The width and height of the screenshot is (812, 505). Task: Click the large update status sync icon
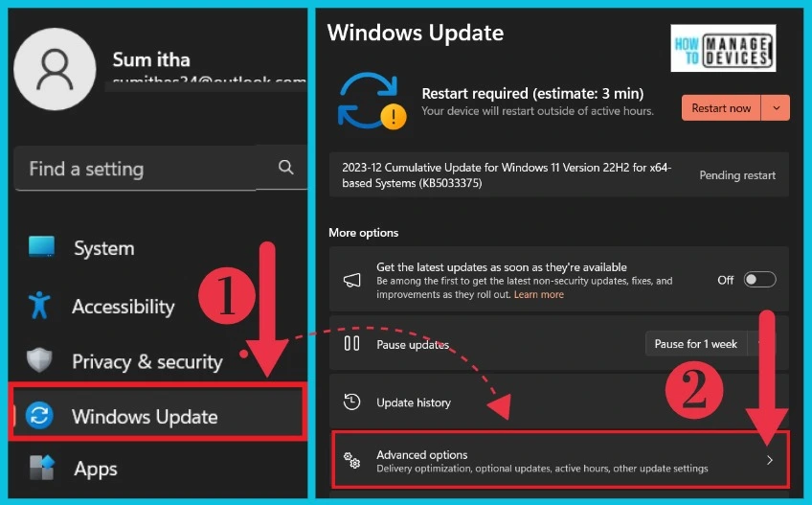(x=372, y=101)
